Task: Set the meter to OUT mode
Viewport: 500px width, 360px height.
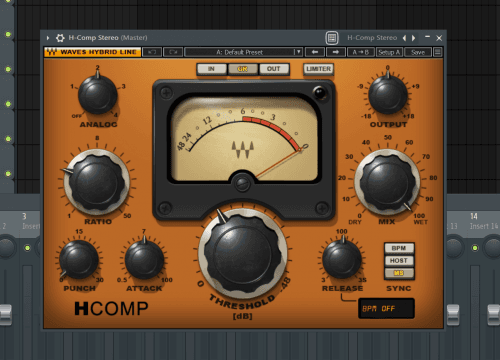Action: 274,69
